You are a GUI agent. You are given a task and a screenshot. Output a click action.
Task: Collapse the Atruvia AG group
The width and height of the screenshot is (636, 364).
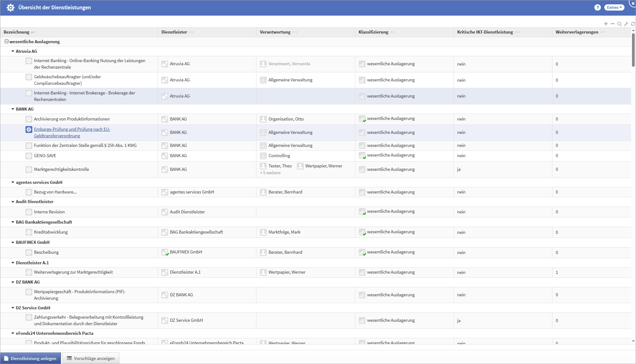[13, 51]
